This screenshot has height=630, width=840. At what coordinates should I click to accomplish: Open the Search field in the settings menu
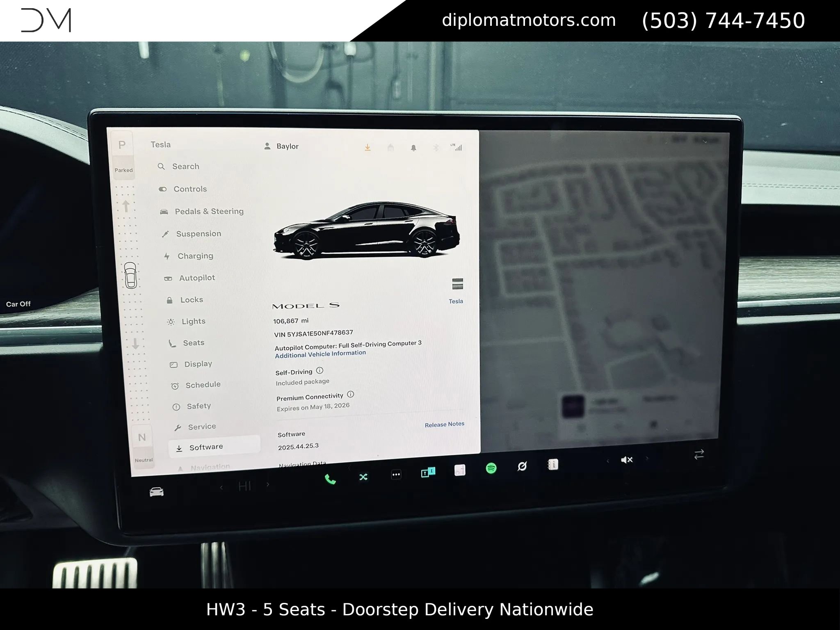point(179,167)
